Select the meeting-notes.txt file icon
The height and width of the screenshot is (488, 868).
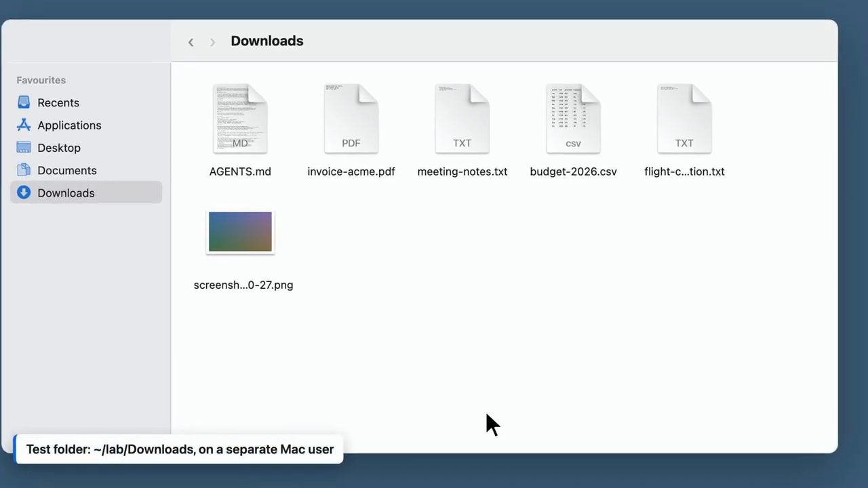[x=462, y=119]
